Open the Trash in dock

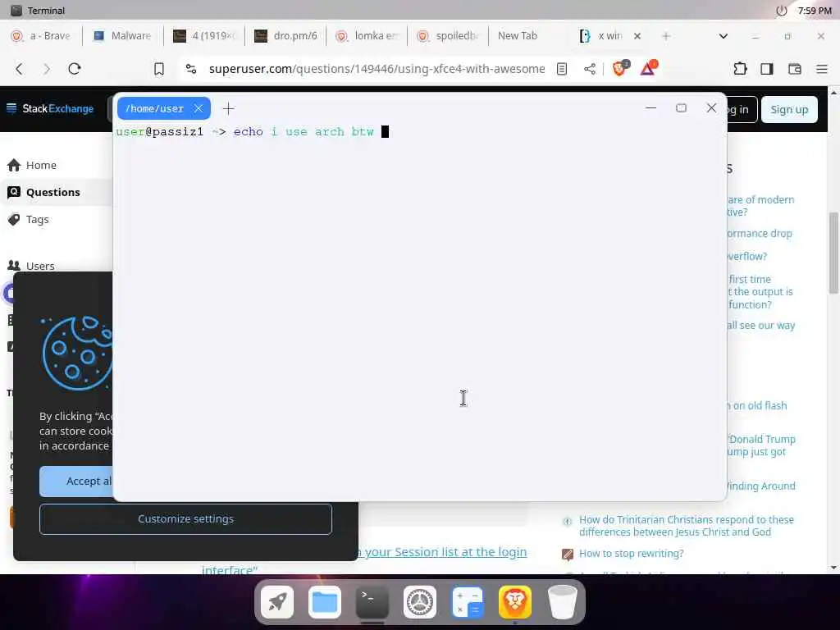click(563, 602)
